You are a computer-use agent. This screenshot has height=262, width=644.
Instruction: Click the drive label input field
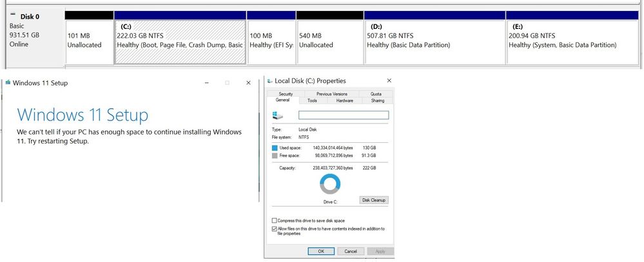pyautogui.click(x=344, y=115)
